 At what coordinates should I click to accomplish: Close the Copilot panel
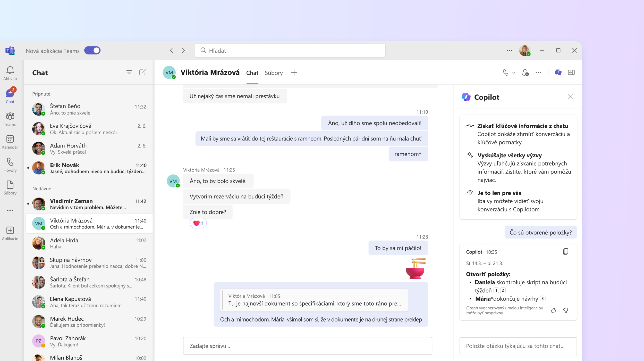tap(570, 97)
